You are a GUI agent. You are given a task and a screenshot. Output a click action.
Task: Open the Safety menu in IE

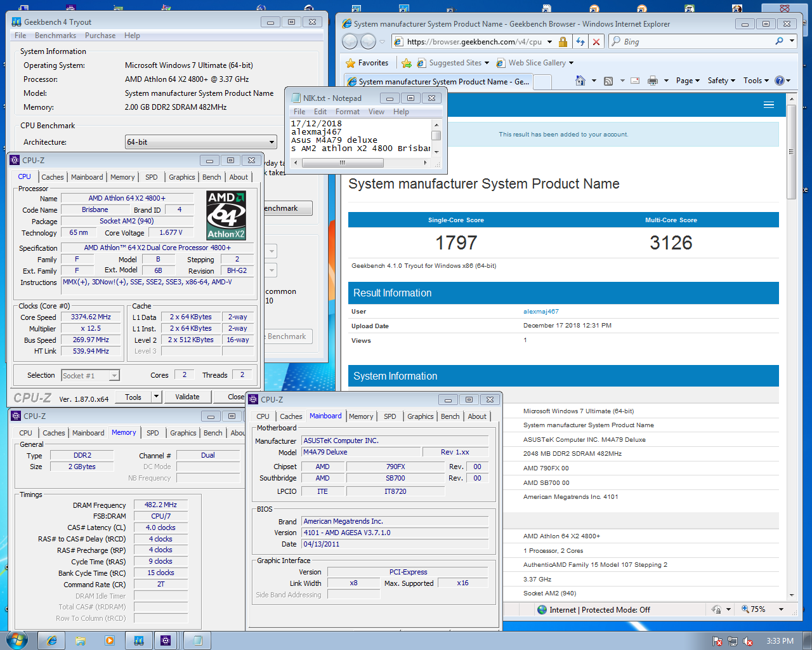(721, 81)
